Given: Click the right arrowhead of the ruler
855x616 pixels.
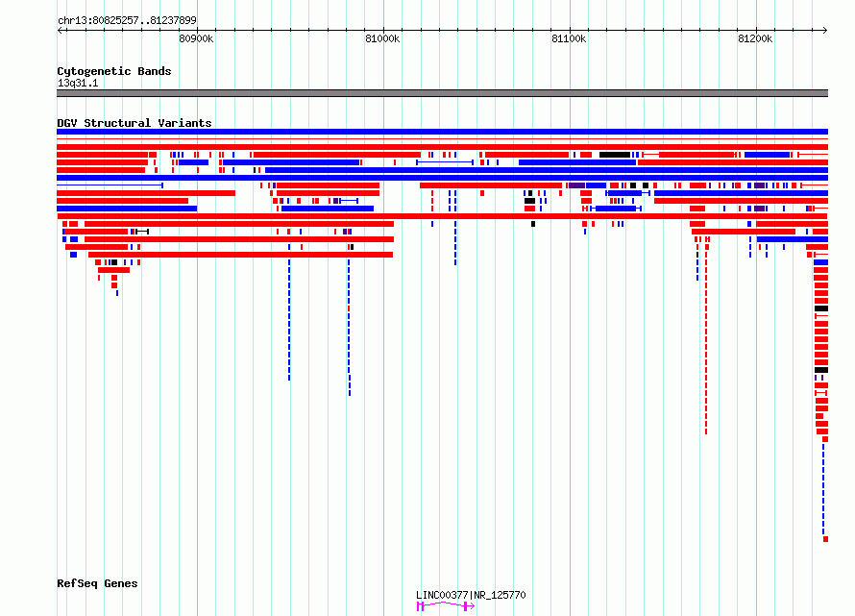Looking at the screenshot, I should (x=824, y=31).
